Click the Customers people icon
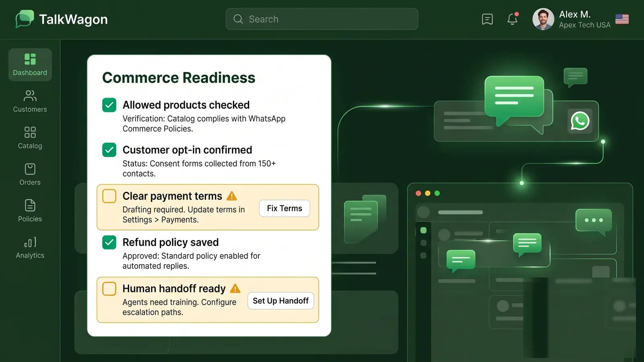 pos(30,96)
